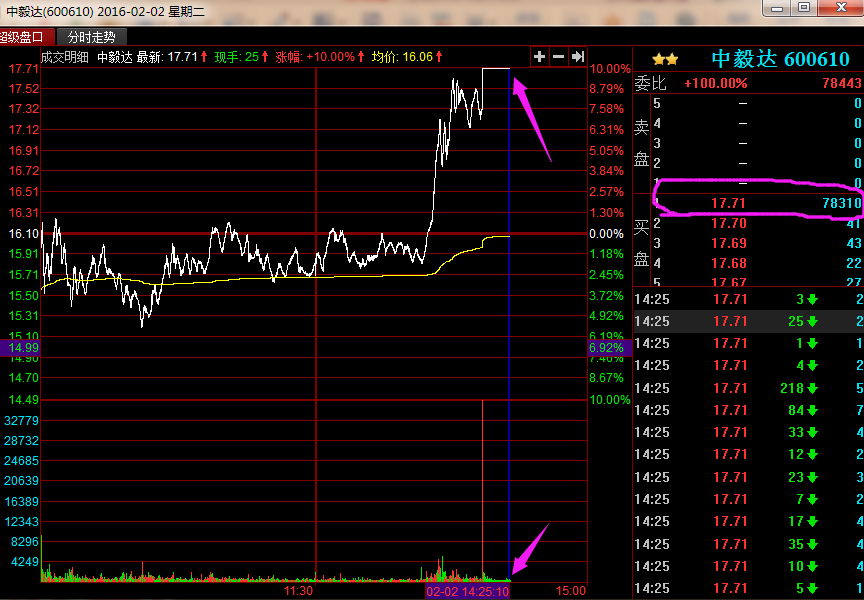
Task: Click the green down arrow beside volume 84
Action: [813, 411]
